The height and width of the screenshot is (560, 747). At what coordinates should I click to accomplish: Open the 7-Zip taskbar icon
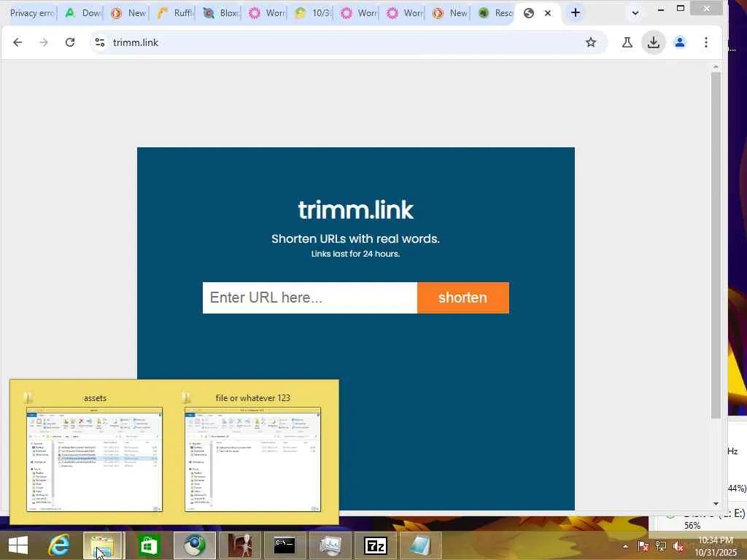[x=376, y=545]
